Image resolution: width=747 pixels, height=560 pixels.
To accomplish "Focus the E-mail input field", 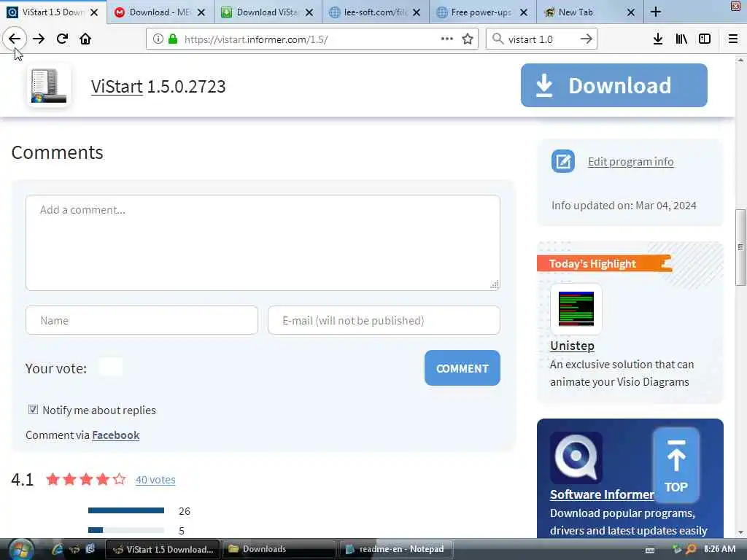I will pyautogui.click(x=384, y=320).
